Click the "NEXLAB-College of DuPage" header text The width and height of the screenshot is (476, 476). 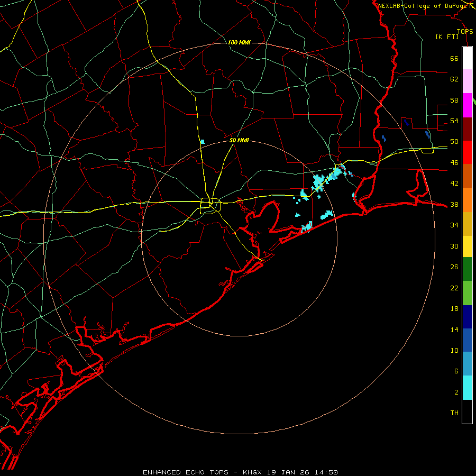[x=423, y=6]
